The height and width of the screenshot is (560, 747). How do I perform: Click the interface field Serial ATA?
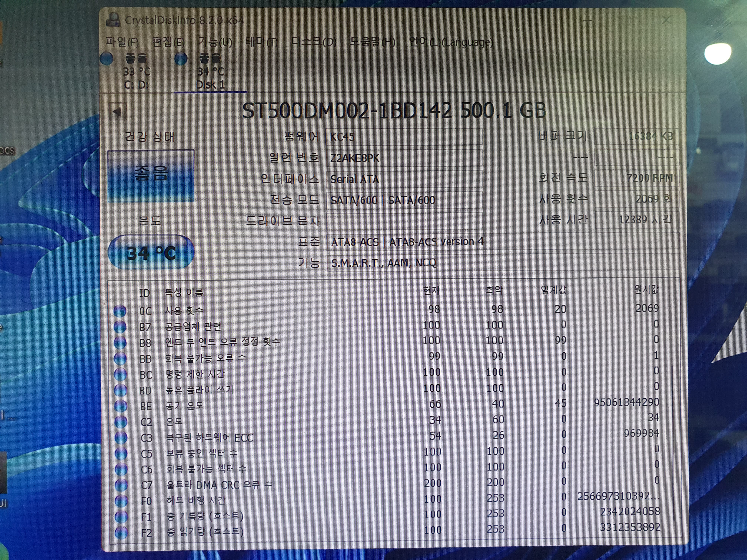tap(404, 179)
